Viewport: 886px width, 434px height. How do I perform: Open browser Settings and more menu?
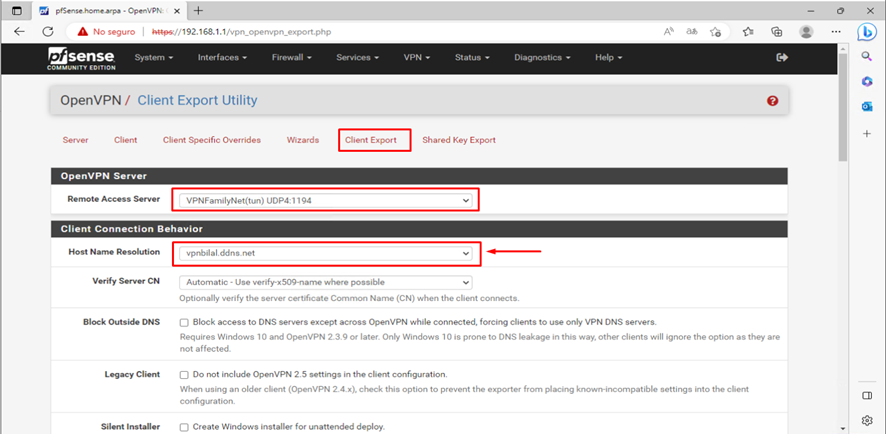click(837, 32)
